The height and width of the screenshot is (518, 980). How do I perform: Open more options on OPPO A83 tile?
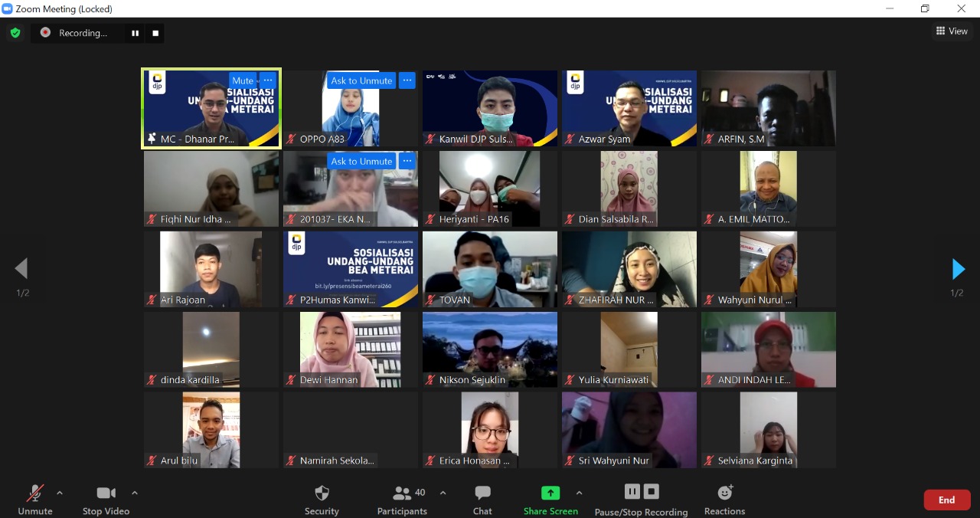[407, 80]
